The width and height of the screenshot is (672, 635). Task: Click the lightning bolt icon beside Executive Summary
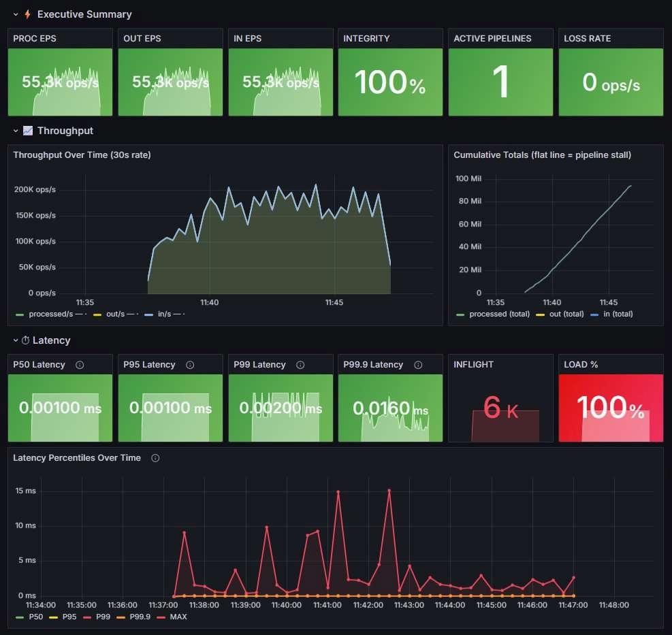[x=27, y=14]
